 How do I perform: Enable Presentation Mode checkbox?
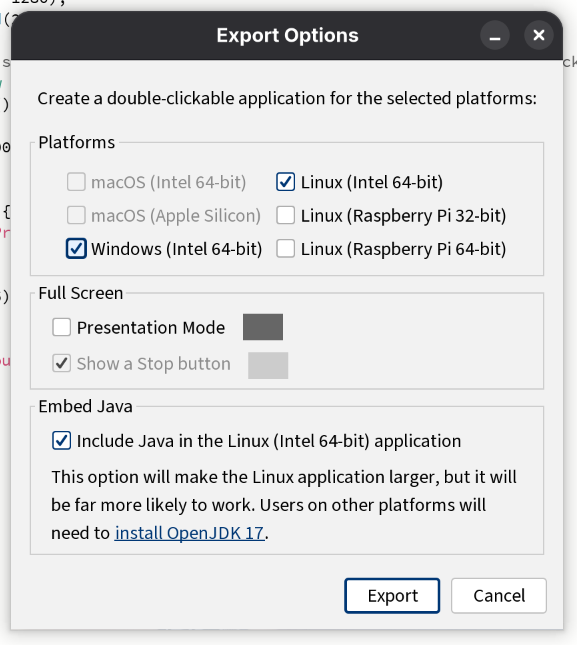tap(61, 327)
